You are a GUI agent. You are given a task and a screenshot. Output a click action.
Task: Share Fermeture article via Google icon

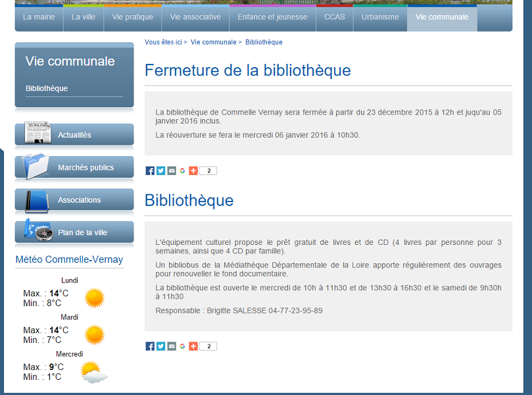pos(183,171)
